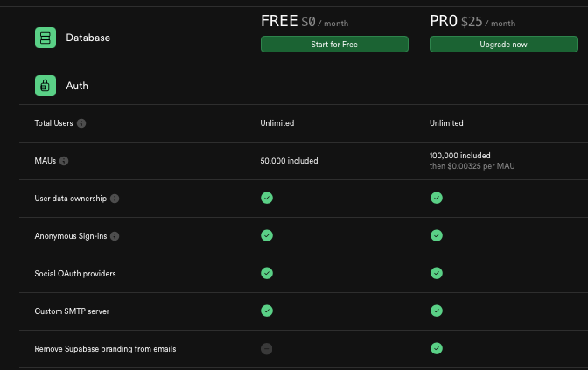Click Pro plan checkmark for Social OAuth providers

pyautogui.click(x=437, y=273)
